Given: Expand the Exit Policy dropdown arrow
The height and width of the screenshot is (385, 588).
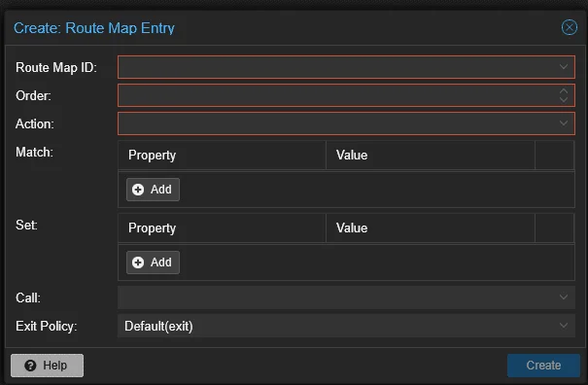Looking at the screenshot, I should [564, 326].
